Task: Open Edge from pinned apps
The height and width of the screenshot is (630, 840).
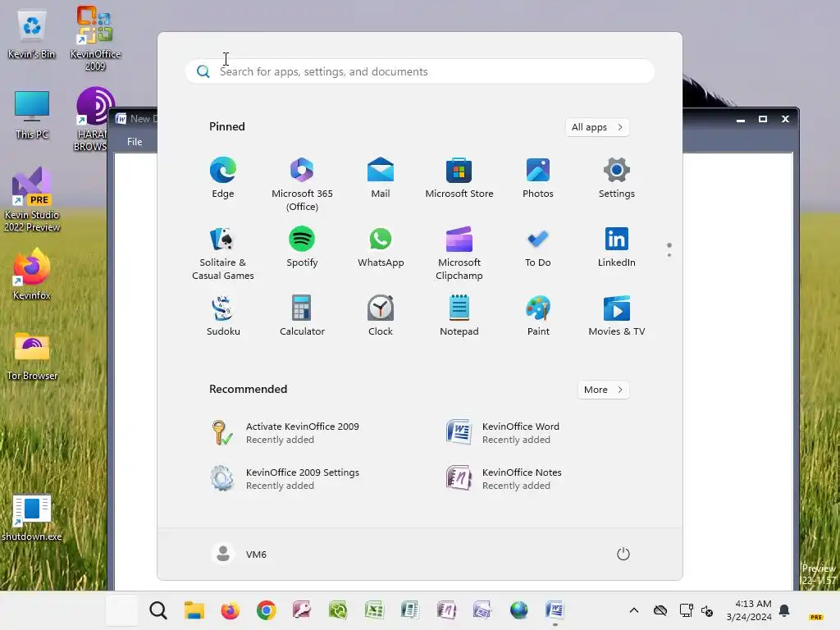Action: (223, 178)
